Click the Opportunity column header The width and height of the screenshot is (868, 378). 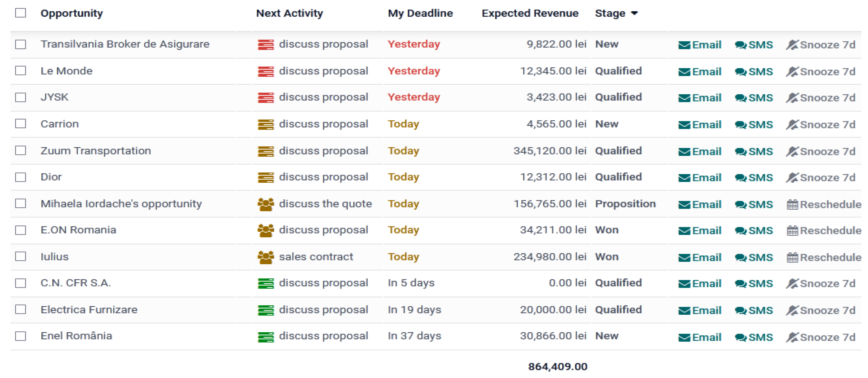(x=72, y=13)
